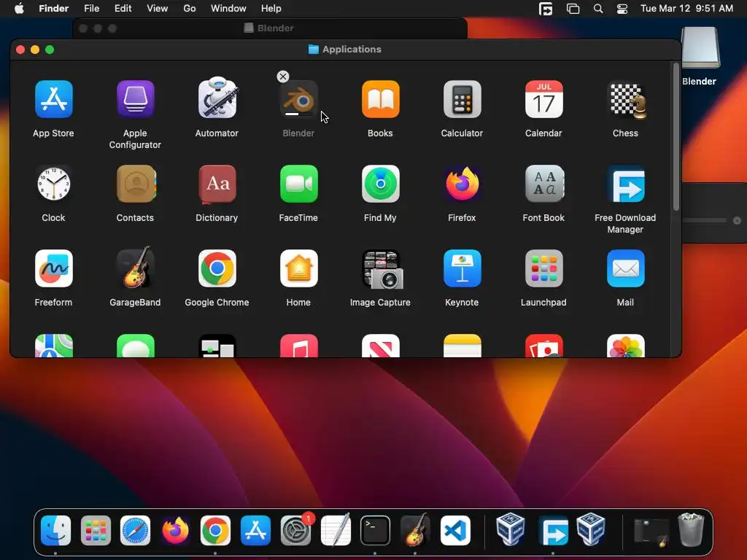Click the Automator app icon
This screenshot has width=747, height=560.
(x=217, y=98)
